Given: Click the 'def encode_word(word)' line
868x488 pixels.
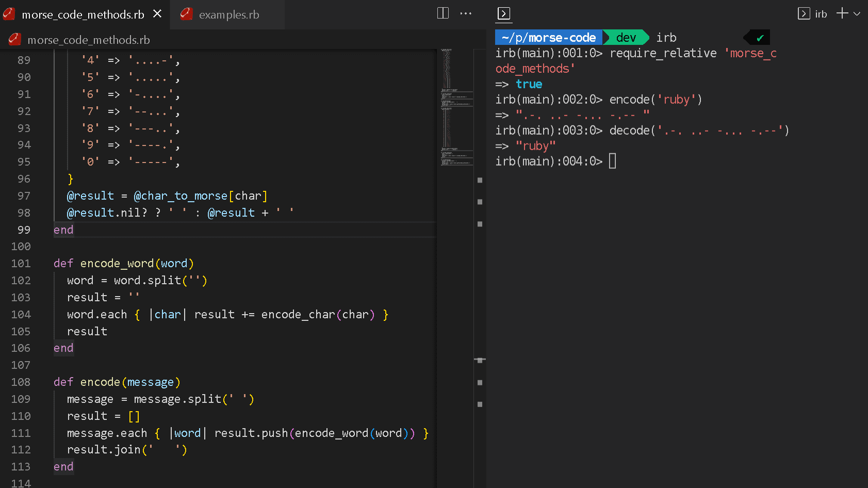Looking at the screenshot, I should click(124, 264).
